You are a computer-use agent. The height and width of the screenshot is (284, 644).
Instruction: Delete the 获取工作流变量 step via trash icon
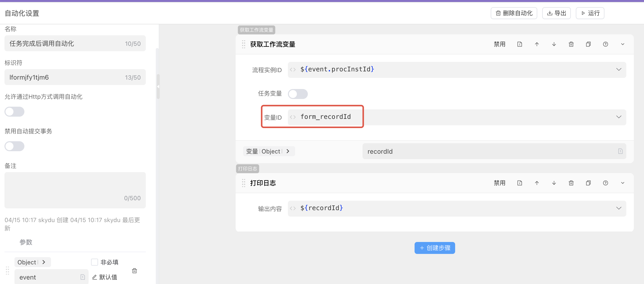click(571, 44)
